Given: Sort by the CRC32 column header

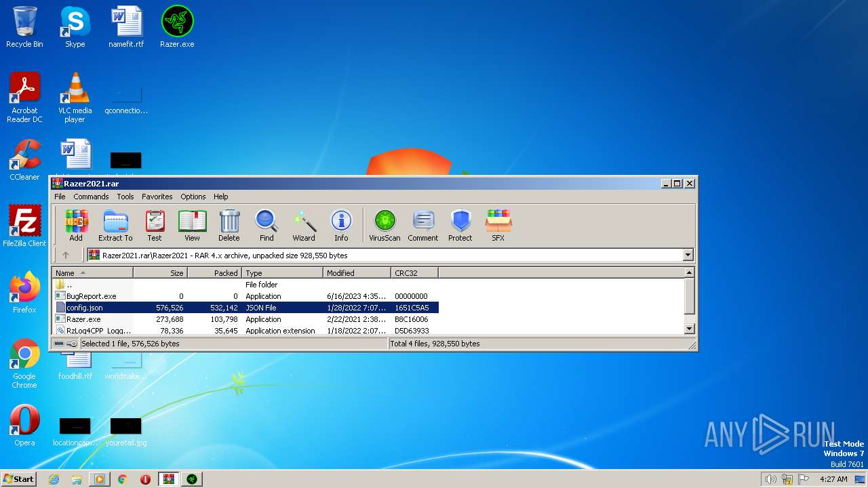Looking at the screenshot, I should click(414, 273).
